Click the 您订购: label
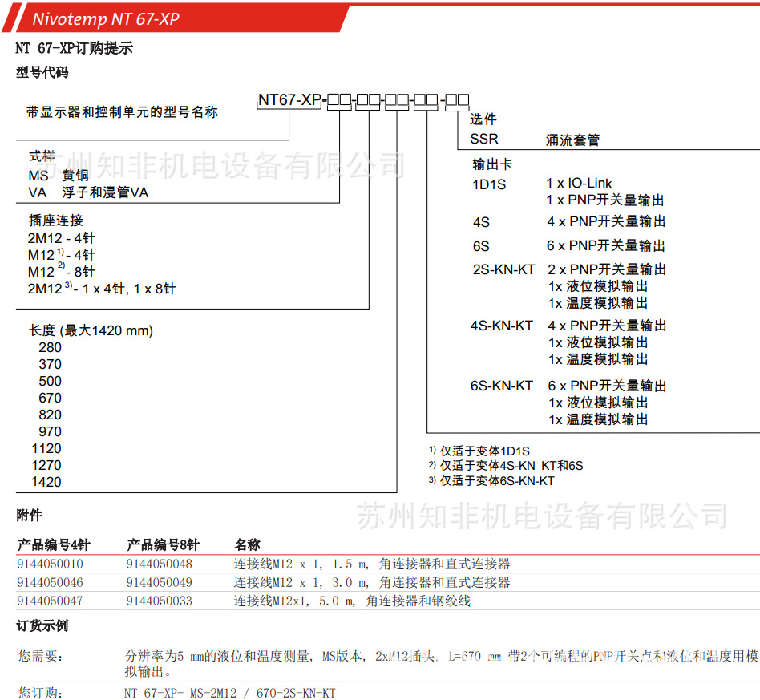 click(x=41, y=693)
